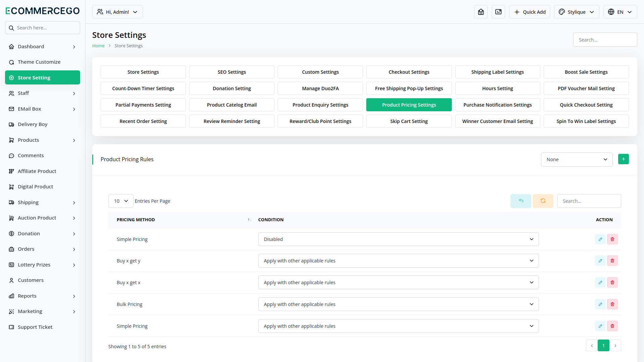Click the green plus add rule button
This screenshot has height=362, width=644.
tap(624, 159)
